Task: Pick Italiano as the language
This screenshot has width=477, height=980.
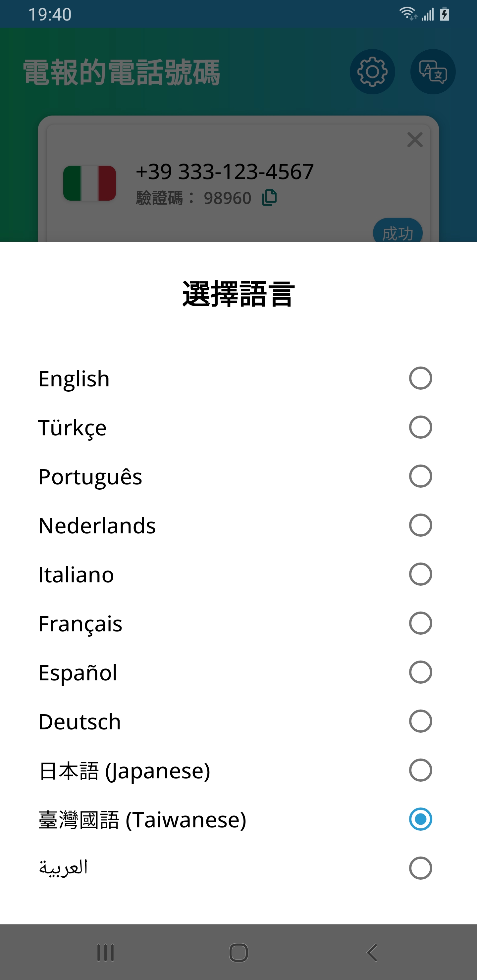Action: tap(76, 574)
